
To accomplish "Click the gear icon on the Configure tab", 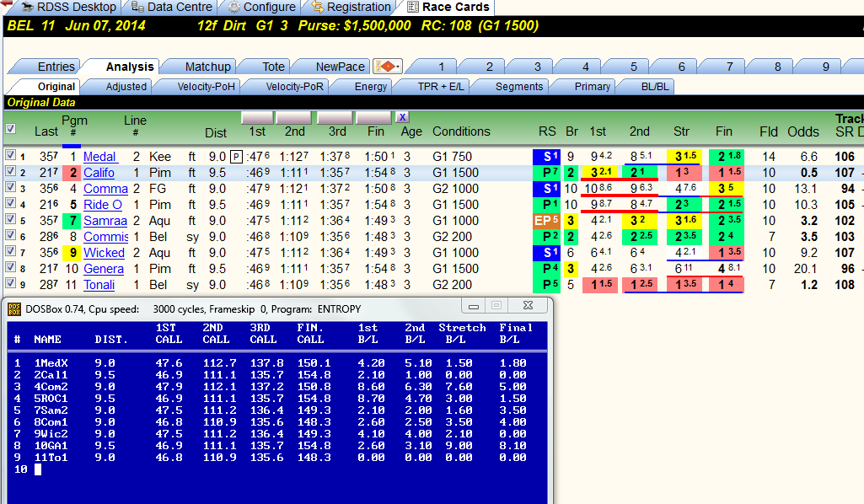I will [234, 7].
